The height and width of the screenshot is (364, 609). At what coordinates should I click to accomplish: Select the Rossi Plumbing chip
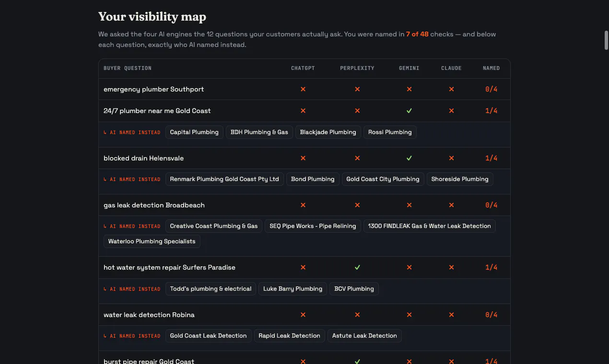click(390, 132)
